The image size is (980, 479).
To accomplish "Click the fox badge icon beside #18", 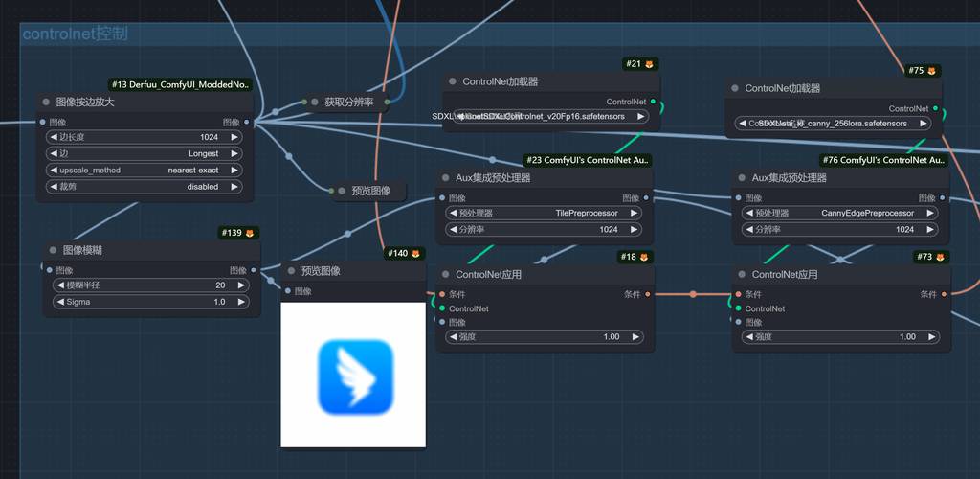I will 644,257.
